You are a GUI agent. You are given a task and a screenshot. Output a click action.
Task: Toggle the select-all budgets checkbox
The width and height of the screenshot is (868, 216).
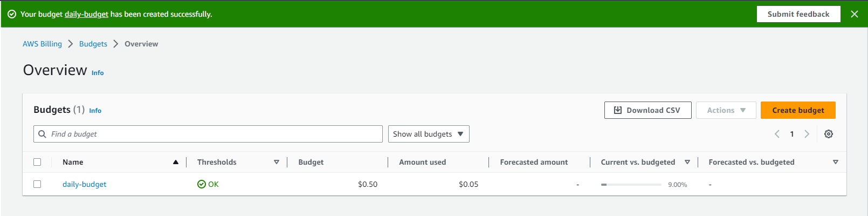click(x=37, y=162)
